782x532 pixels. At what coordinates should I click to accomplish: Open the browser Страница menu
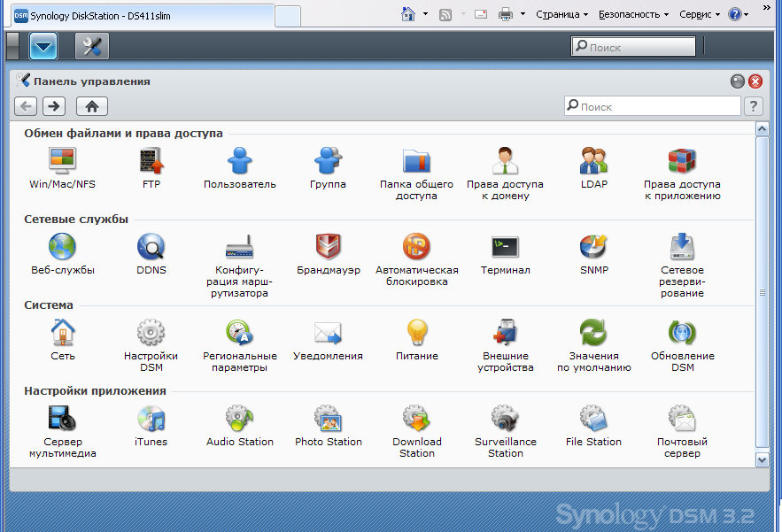click(x=562, y=14)
